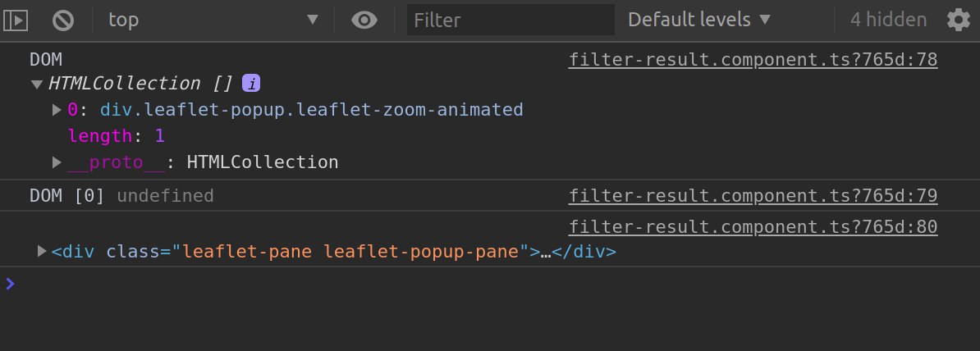Open filter-result.component.ts line 80 source link

tap(753, 226)
